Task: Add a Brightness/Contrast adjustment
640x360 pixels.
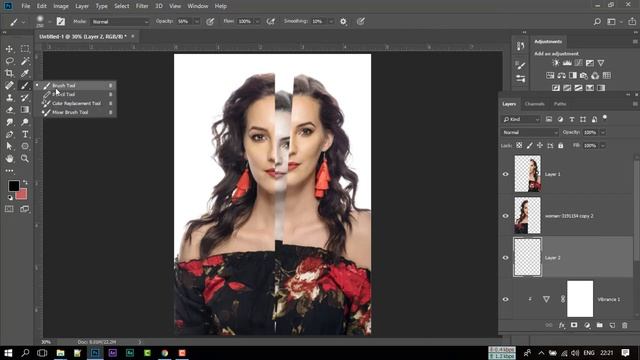Action: pyautogui.click(x=556, y=63)
